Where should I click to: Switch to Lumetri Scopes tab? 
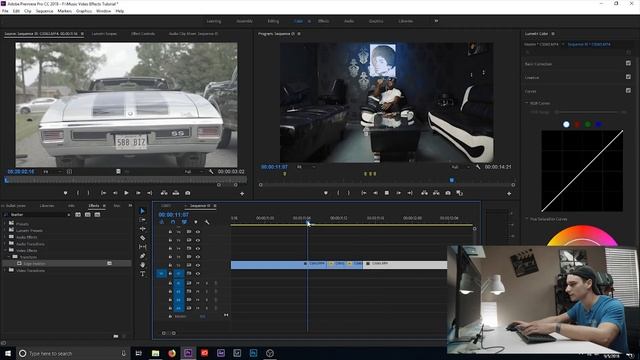pos(104,34)
